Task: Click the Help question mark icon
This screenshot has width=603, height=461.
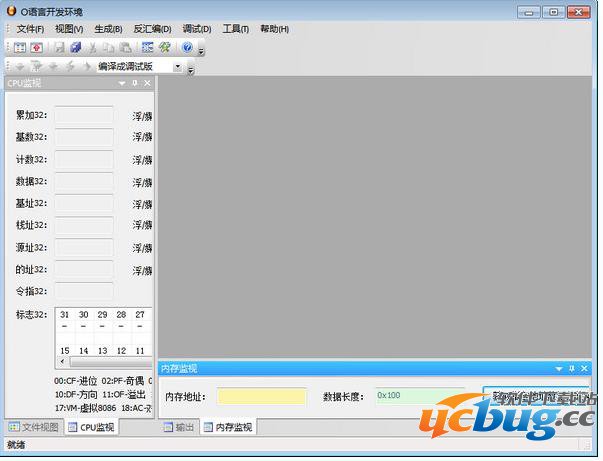Action: (x=187, y=48)
